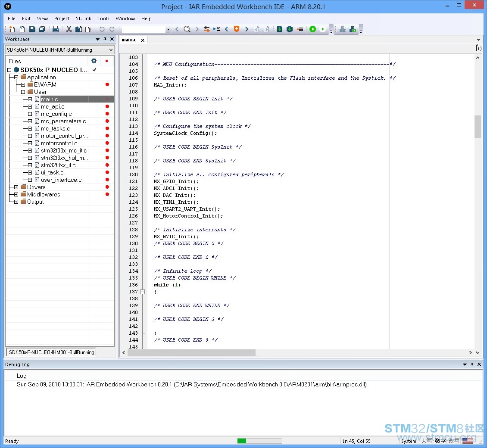Close the main.c tab
This screenshot has height=448, width=487.
point(143,40)
